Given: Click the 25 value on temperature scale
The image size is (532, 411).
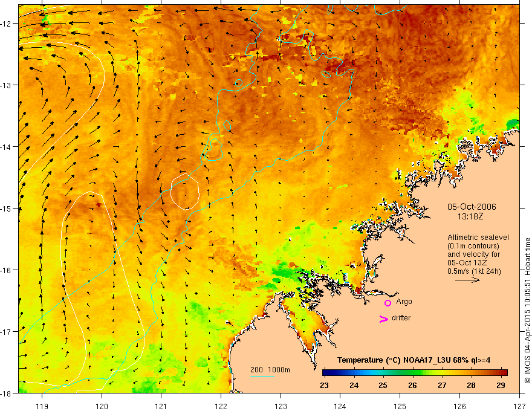Looking at the screenshot, I should point(383,385).
